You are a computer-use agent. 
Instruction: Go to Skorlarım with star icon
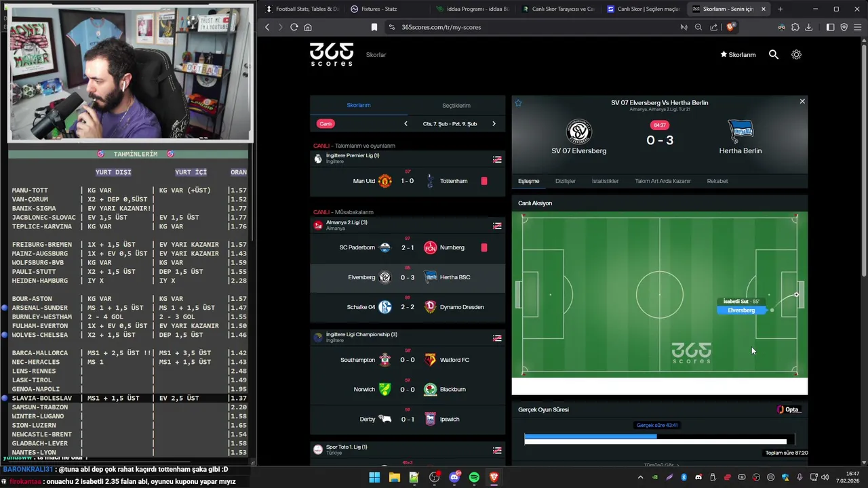(x=738, y=54)
